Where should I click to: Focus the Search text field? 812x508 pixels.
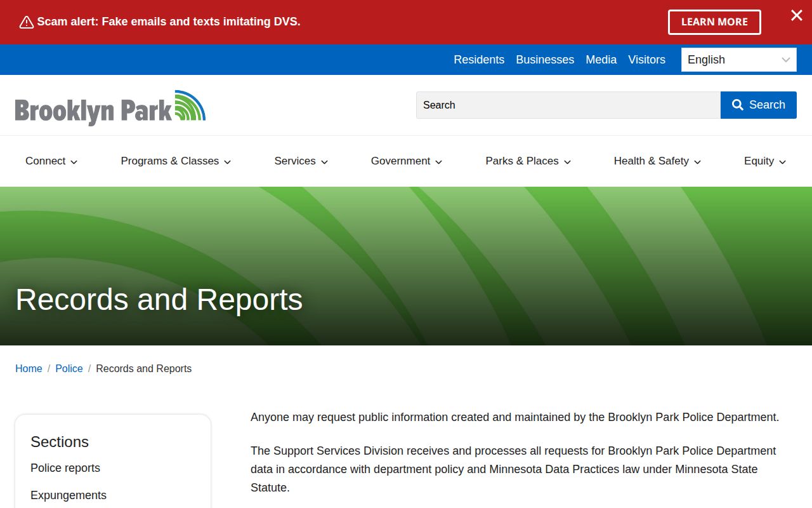(568, 105)
